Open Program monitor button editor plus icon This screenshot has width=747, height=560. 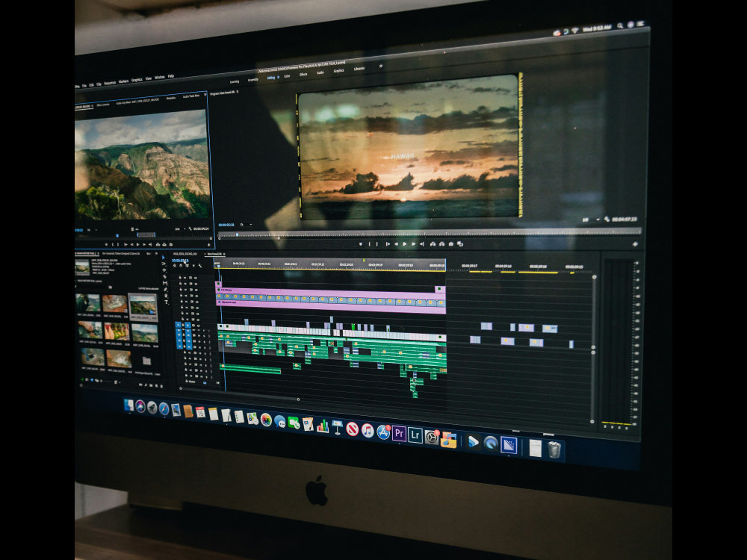(634, 244)
